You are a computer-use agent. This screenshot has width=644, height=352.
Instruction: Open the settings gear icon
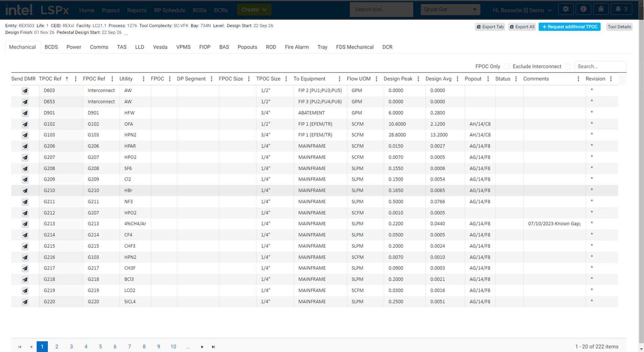566,9
